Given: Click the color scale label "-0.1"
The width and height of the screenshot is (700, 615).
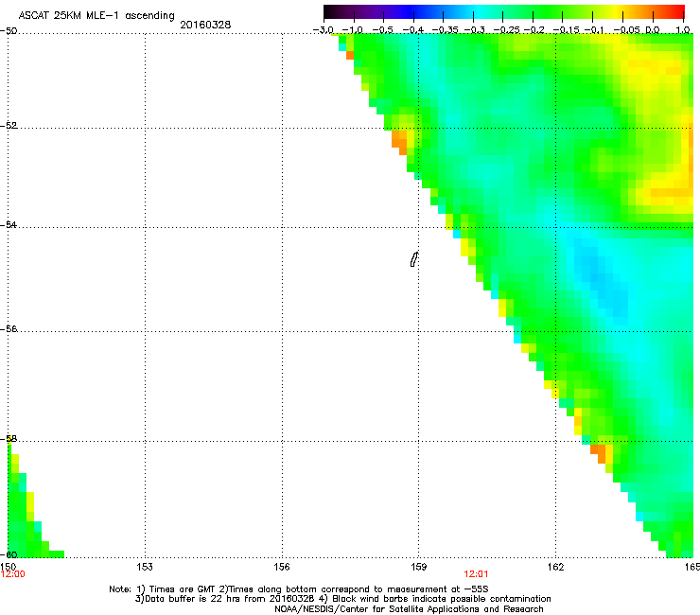Looking at the screenshot, I should tap(594, 30).
